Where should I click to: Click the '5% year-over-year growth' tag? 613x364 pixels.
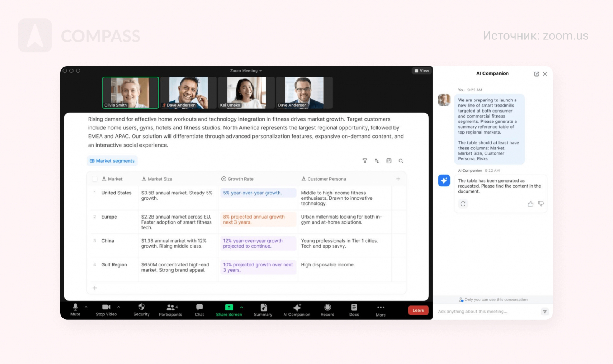(258, 193)
